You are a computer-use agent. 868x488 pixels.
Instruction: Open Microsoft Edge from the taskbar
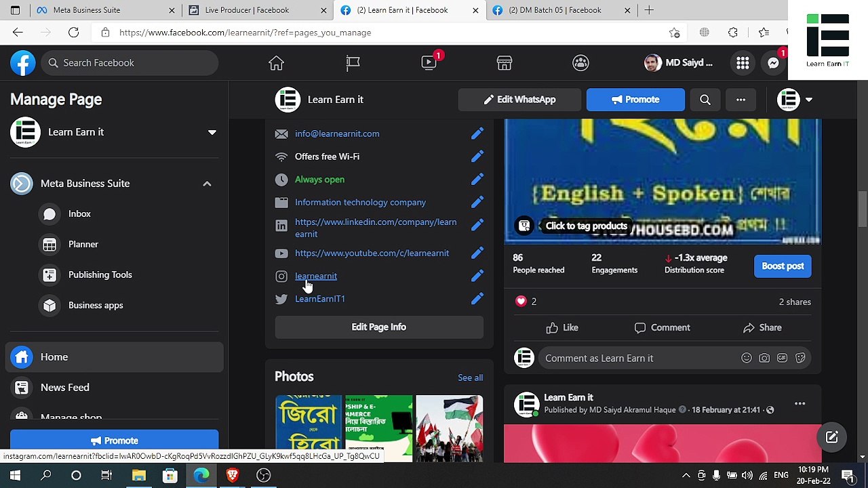point(201,476)
